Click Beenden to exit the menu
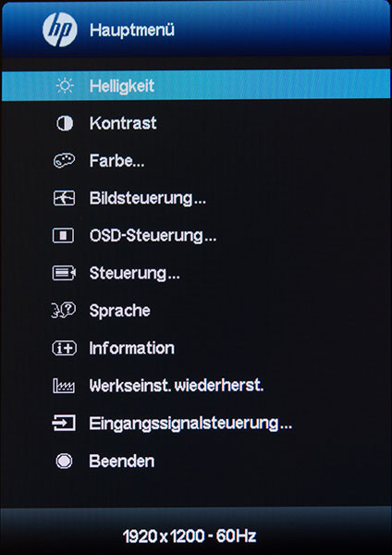Image resolution: width=392 pixels, height=555 pixels. 122,462
